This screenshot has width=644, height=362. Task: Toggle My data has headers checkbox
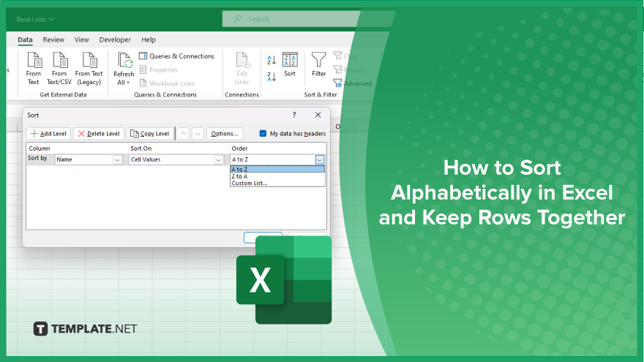click(263, 133)
